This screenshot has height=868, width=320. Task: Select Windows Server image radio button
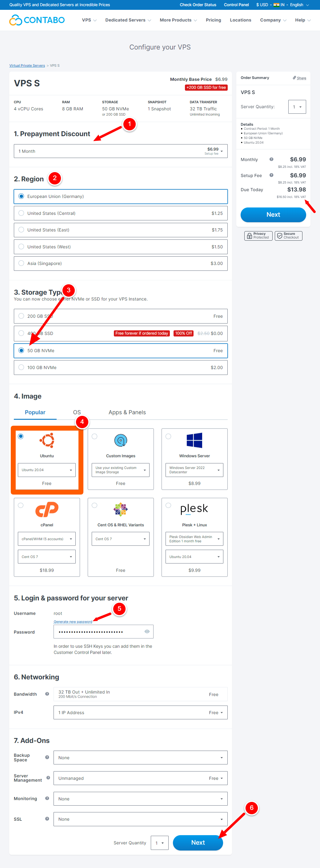168,436
